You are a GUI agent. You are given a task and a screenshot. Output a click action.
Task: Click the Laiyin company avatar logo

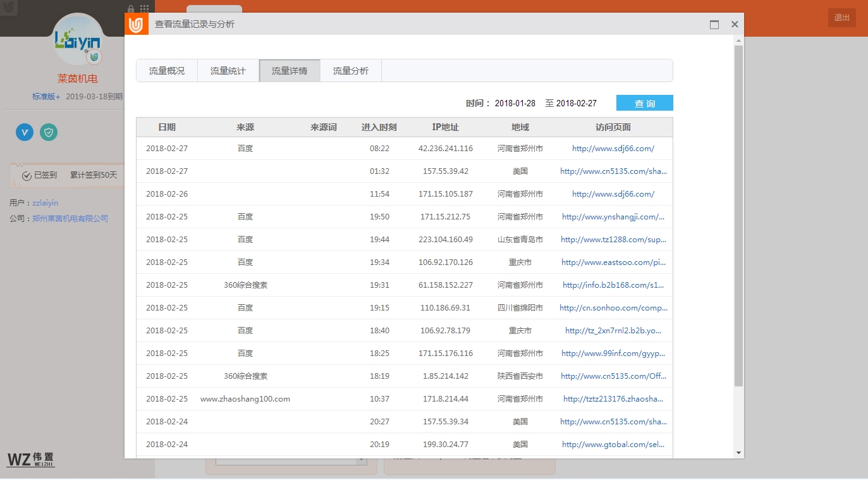tap(78, 40)
